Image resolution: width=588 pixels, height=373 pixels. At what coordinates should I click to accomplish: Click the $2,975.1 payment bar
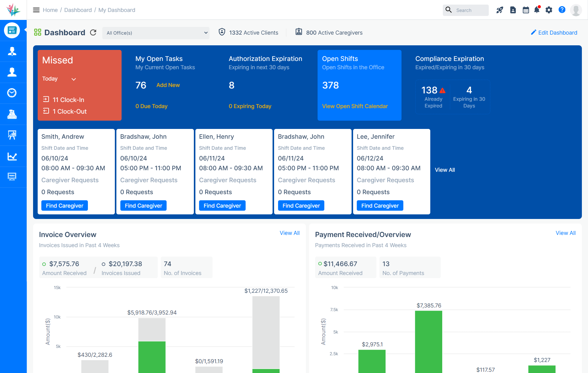372,361
